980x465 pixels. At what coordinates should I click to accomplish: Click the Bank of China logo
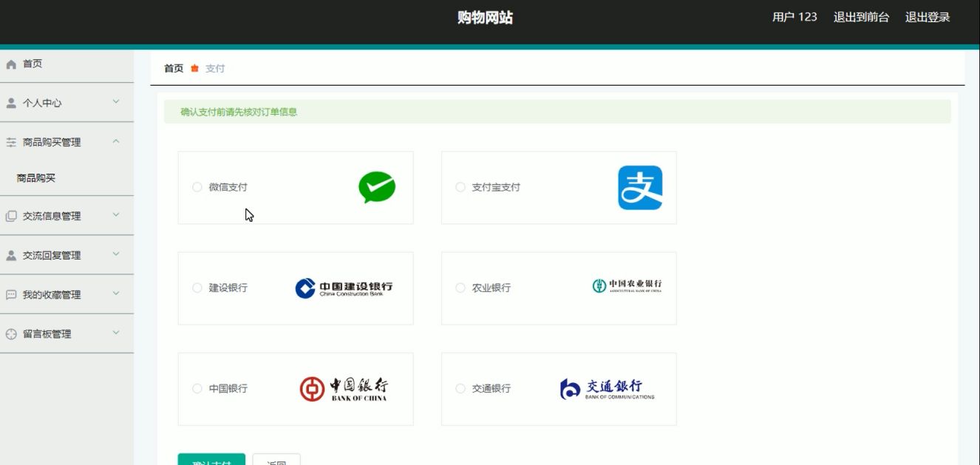pyautogui.click(x=344, y=389)
